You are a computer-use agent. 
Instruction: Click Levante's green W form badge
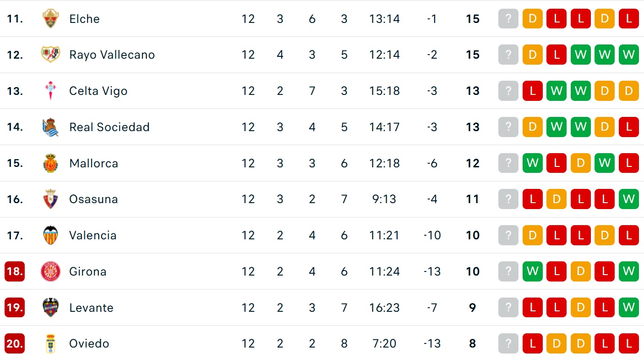pos(628,307)
